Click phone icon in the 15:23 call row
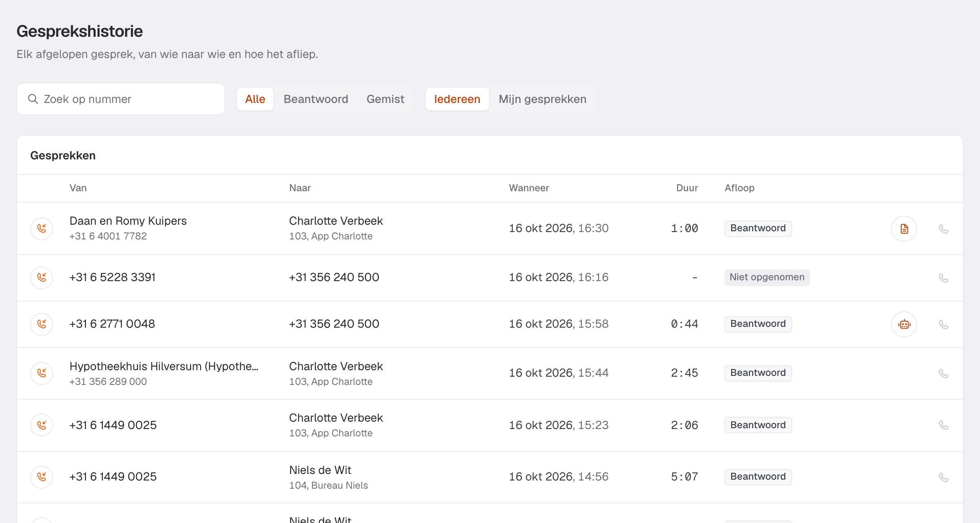This screenshot has width=980, height=523. [x=943, y=425]
